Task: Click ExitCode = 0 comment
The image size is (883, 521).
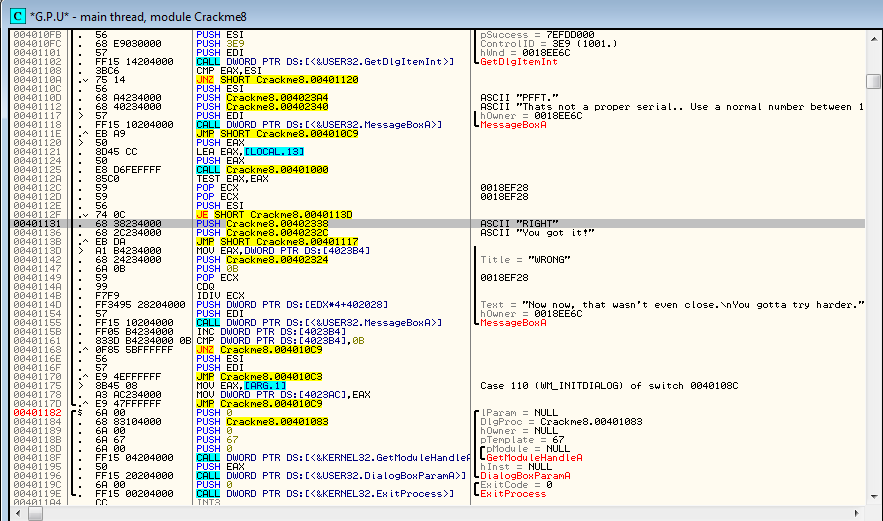Action: coord(516,486)
